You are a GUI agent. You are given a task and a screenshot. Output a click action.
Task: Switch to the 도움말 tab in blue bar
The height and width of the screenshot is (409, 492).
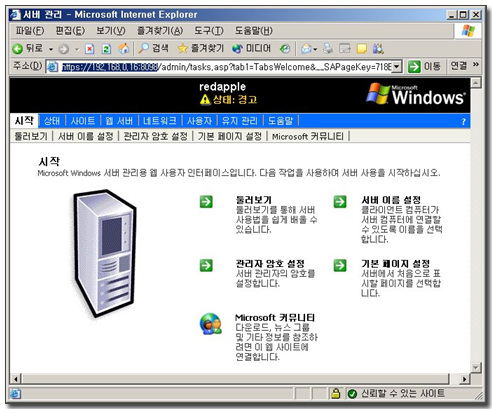click(280, 121)
